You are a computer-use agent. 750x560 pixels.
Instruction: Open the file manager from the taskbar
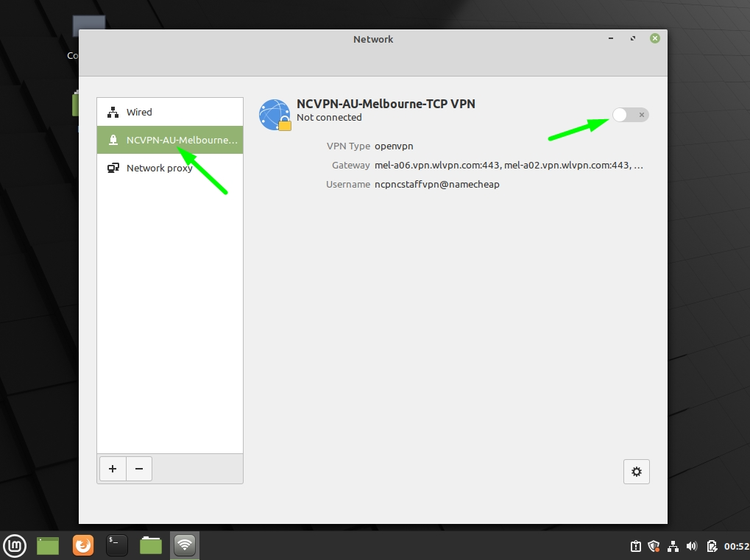pyautogui.click(x=149, y=545)
